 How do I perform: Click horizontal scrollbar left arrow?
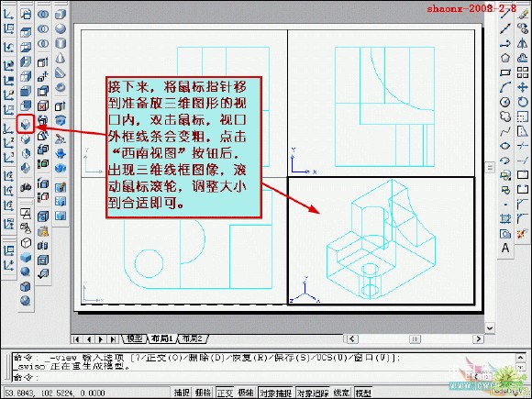(x=352, y=338)
